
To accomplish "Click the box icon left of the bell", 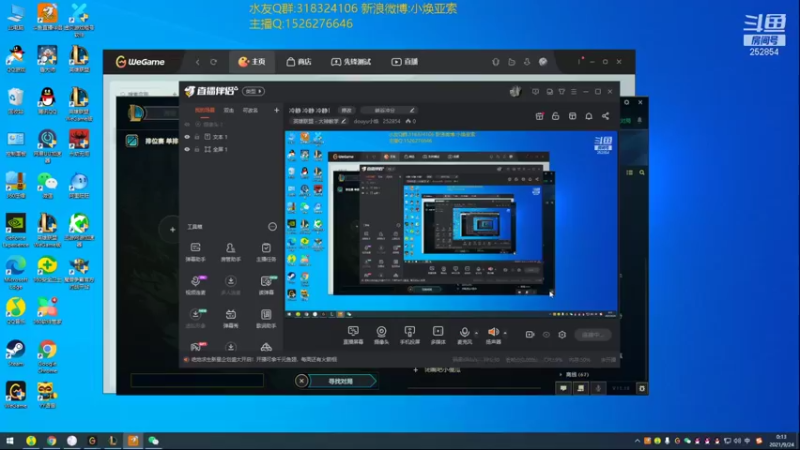I will 572,116.
